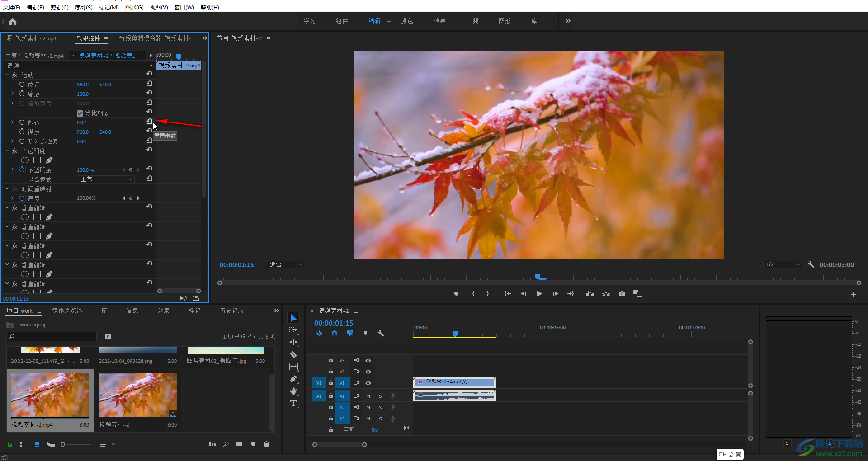Select the Razor tool
This screenshot has width=868, height=461.
tap(293, 354)
